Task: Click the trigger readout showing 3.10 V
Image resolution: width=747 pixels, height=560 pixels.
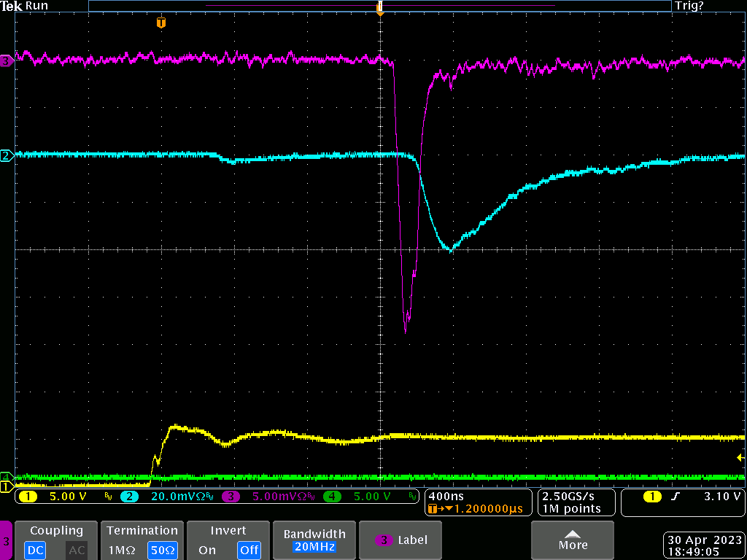Action: pos(681,497)
